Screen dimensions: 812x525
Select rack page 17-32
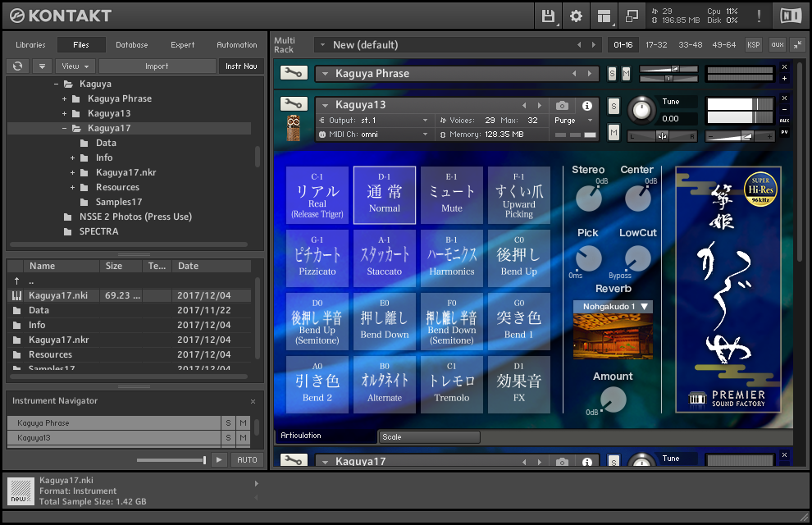click(x=656, y=45)
